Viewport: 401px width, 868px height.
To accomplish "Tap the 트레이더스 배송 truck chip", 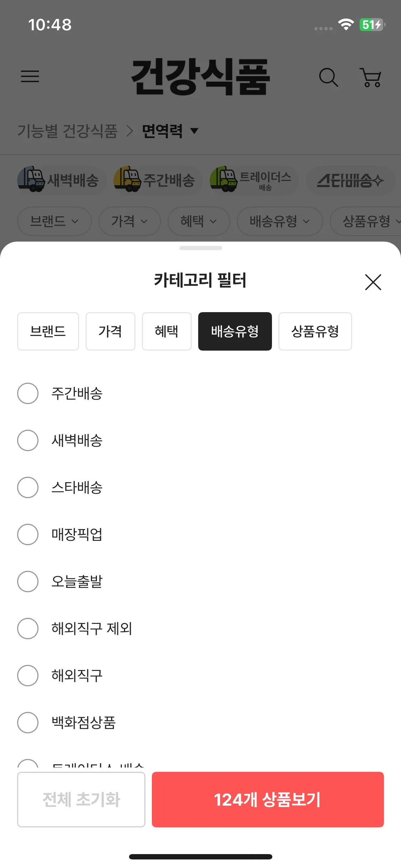I will tap(254, 180).
